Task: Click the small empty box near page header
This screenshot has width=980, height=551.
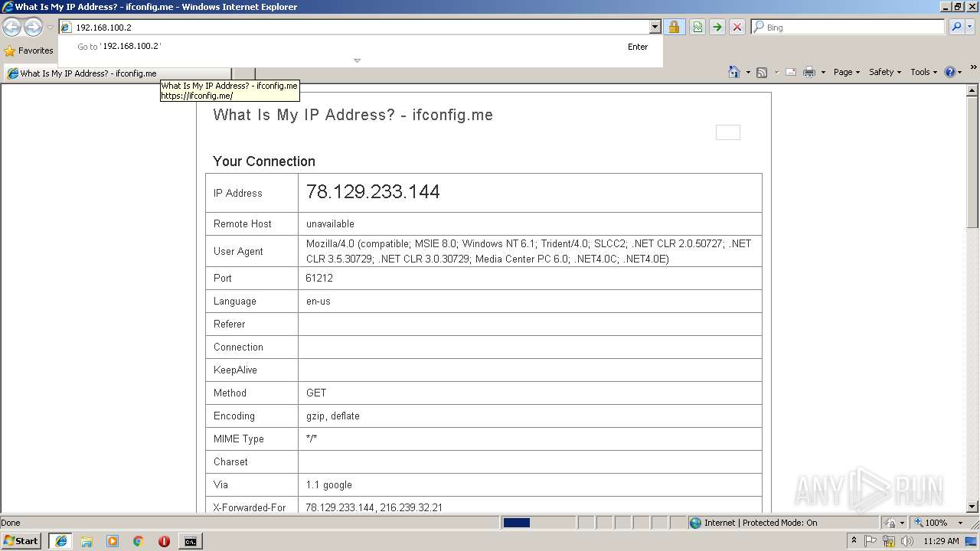Action: [728, 132]
